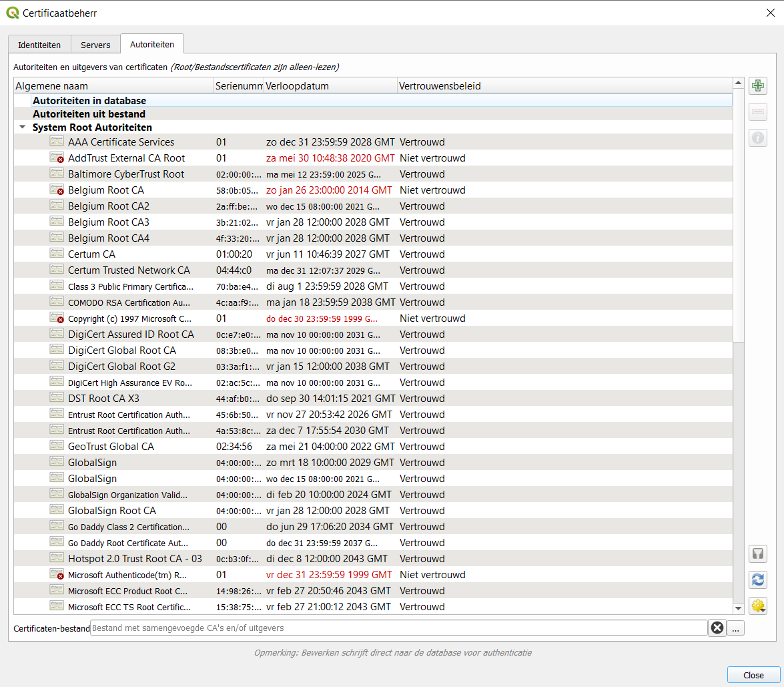Click the certificate icon next to GlobalSign Root CA
The width and height of the screenshot is (784, 687).
point(57,510)
